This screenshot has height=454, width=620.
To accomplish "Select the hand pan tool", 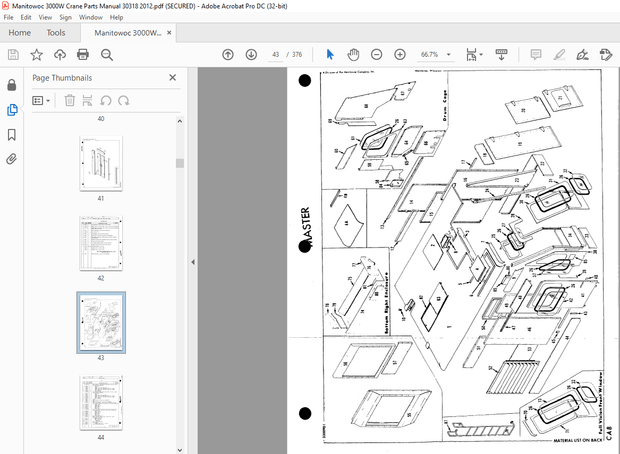I will (353, 54).
